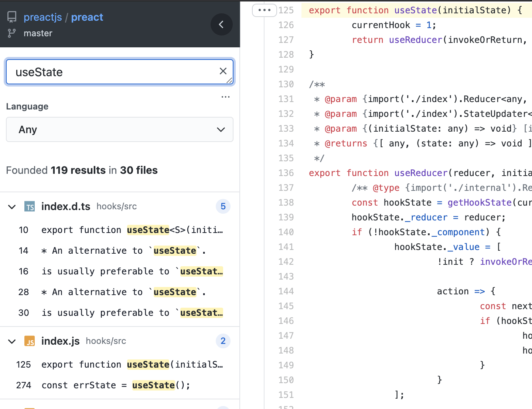
Task: Collapse the sidebar with the back chevron
Action: coord(221,24)
